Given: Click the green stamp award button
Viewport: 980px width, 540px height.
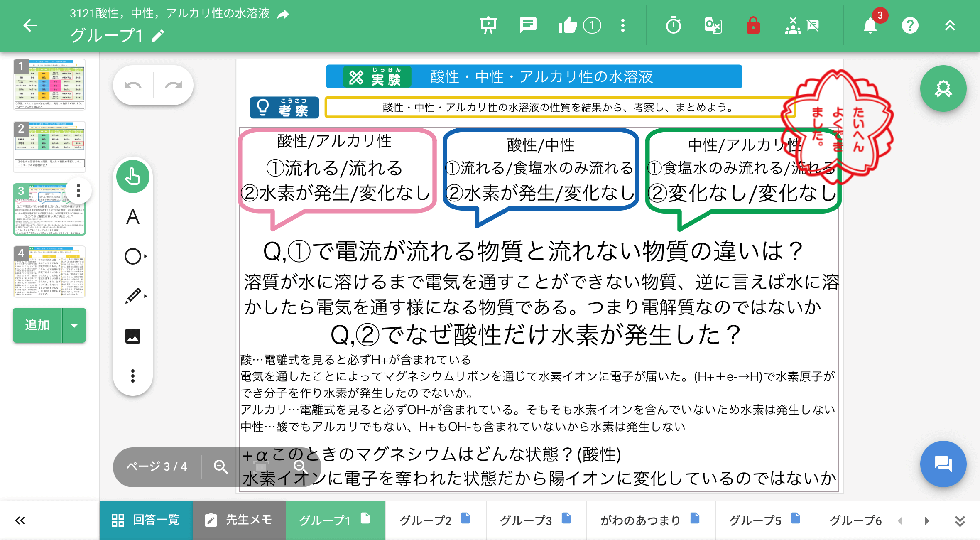Looking at the screenshot, I should tap(943, 89).
